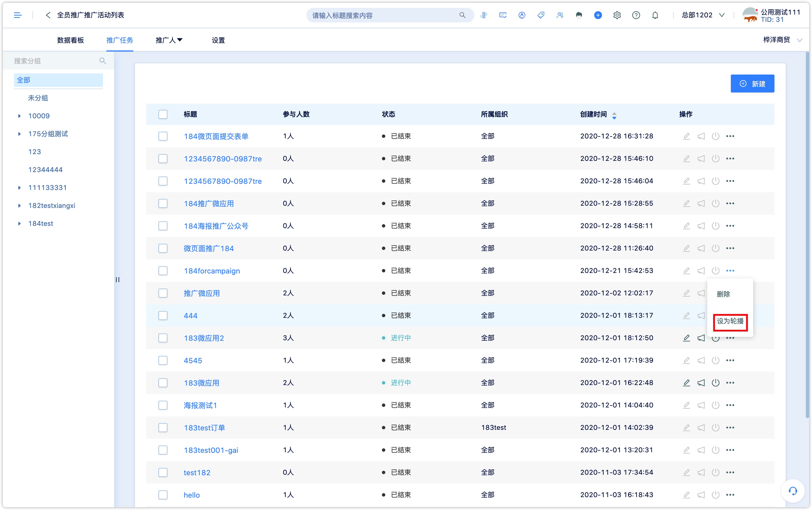Switch to 推广任务 tab
The image size is (812, 510).
[120, 40]
